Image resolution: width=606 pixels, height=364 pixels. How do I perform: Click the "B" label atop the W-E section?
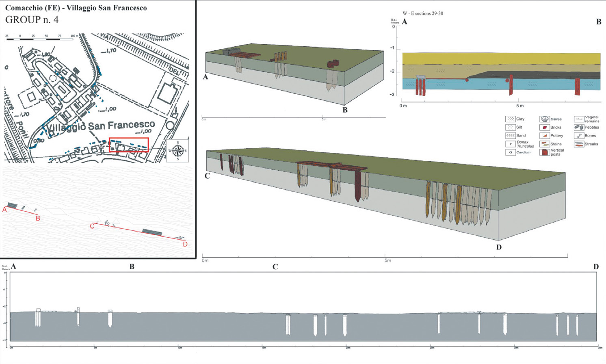599,22
